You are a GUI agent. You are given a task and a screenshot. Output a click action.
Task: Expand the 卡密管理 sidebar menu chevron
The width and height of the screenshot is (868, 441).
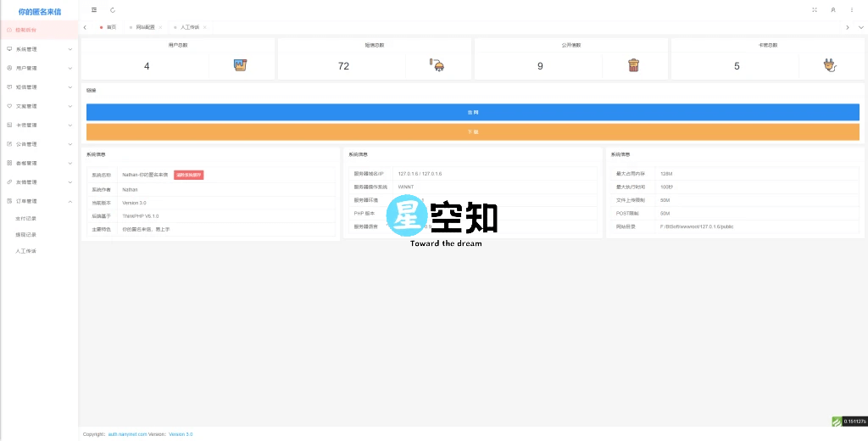pyautogui.click(x=70, y=126)
